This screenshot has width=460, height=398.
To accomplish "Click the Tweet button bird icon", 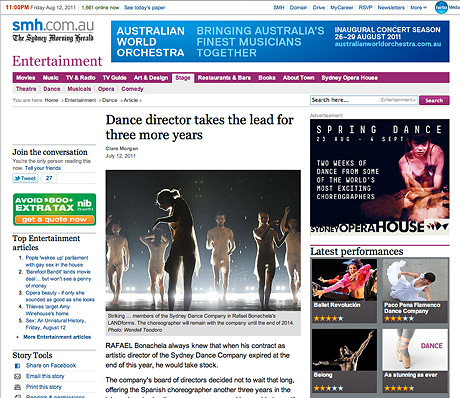I will (x=17, y=178).
